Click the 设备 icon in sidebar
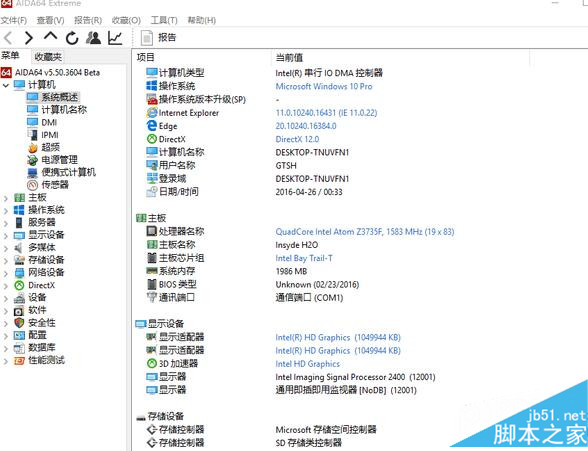Screen dimensions: 588x451 click(x=19, y=298)
